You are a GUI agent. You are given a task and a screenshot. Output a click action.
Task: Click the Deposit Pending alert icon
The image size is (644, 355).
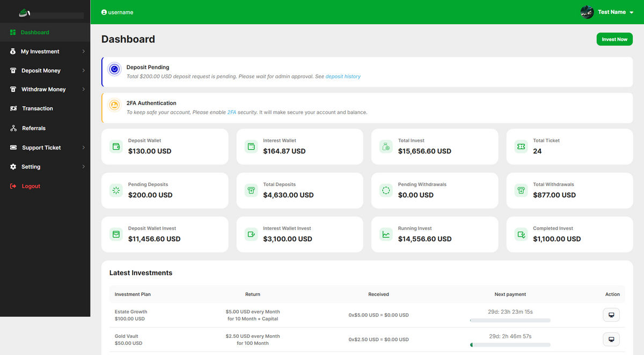pos(114,69)
